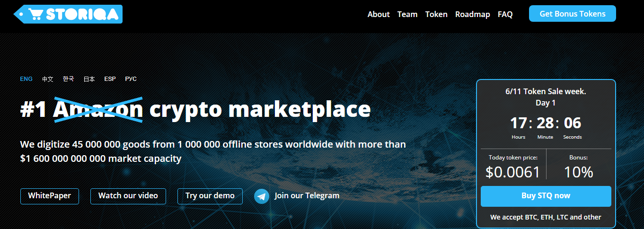The image size is (644, 229).
Task: Click the countdown hours value 17
Action: pyautogui.click(x=519, y=123)
